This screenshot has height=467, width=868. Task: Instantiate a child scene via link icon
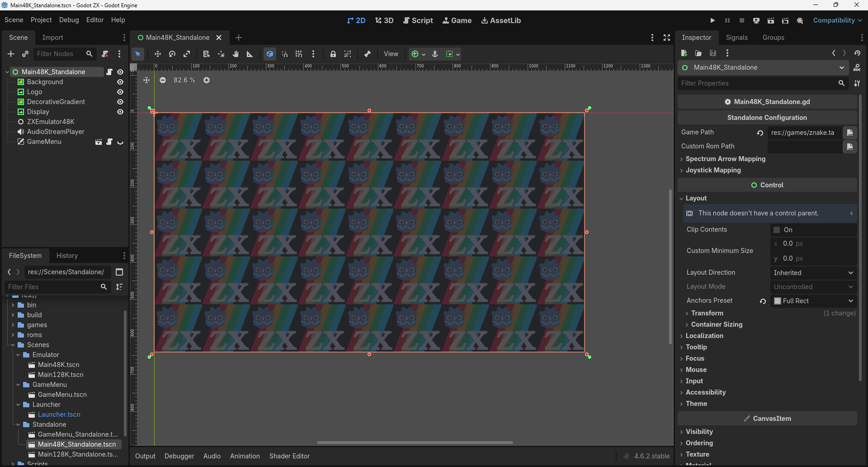tap(25, 54)
